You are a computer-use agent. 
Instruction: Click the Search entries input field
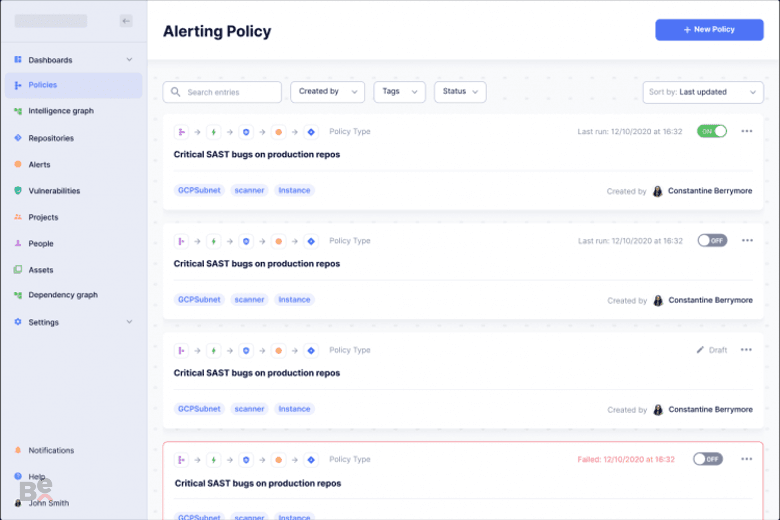click(222, 92)
